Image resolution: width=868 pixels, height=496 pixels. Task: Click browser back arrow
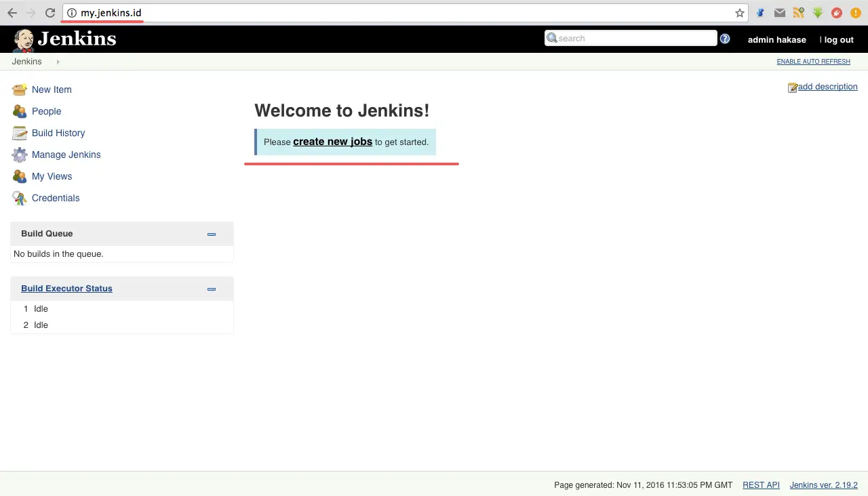tap(12, 13)
